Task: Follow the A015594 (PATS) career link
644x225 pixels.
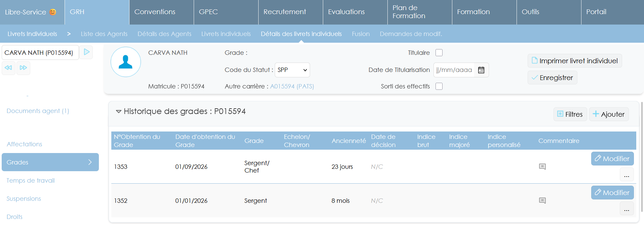Action: click(292, 86)
